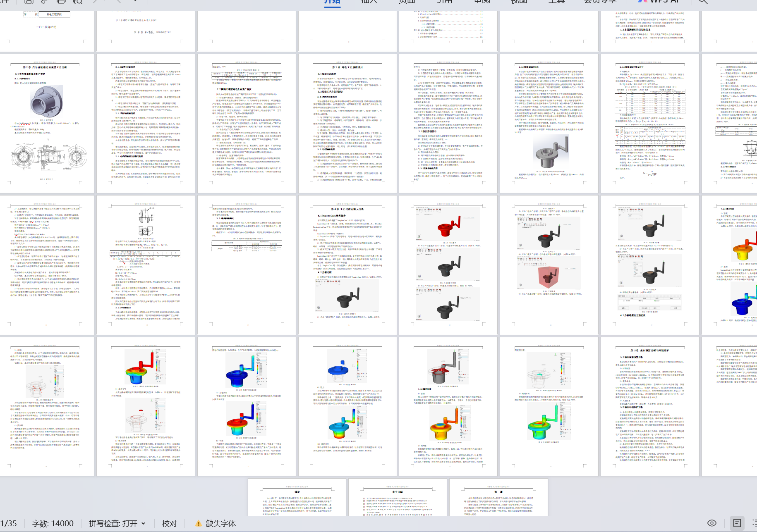
Task: Click the sectional drawing on the page below 第2章 row
Action: click(146, 222)
